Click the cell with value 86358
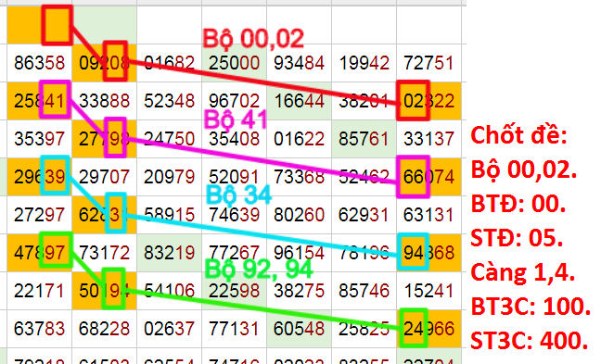 tap(40, 63)
